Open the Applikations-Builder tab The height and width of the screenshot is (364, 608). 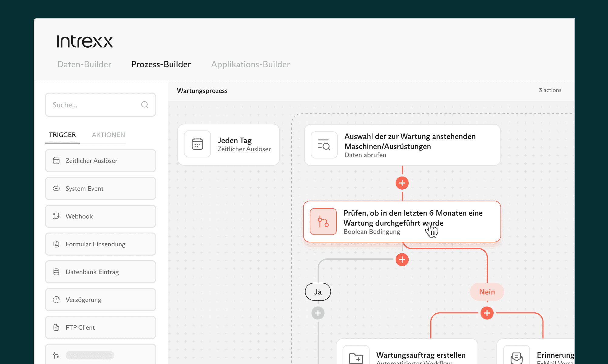click(250, 64)
